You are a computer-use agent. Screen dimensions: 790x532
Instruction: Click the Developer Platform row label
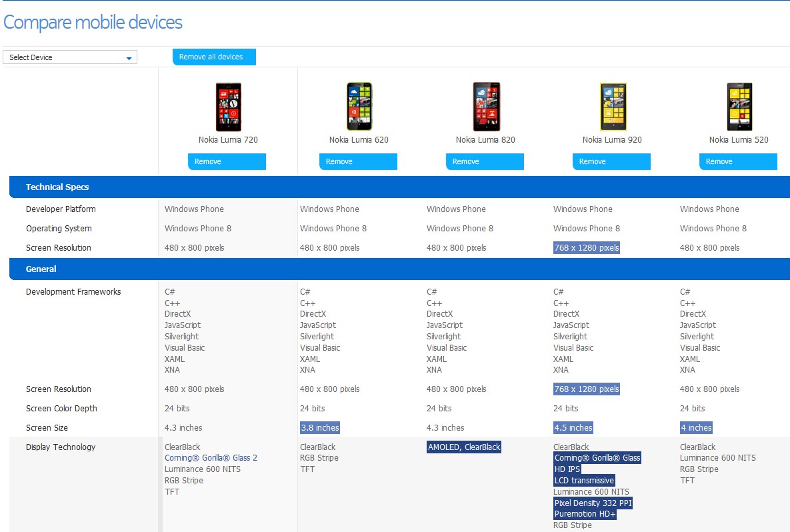pyautogui.click(x=61, y=209)
